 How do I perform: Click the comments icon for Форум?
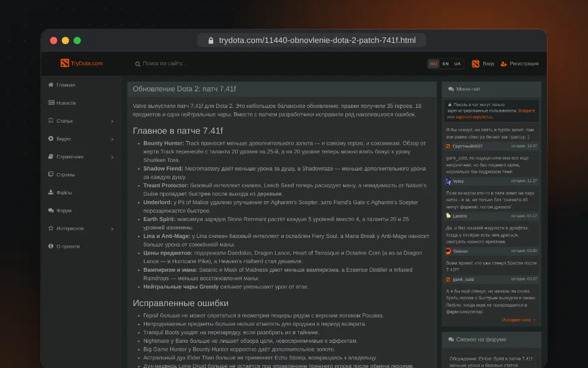51,210
